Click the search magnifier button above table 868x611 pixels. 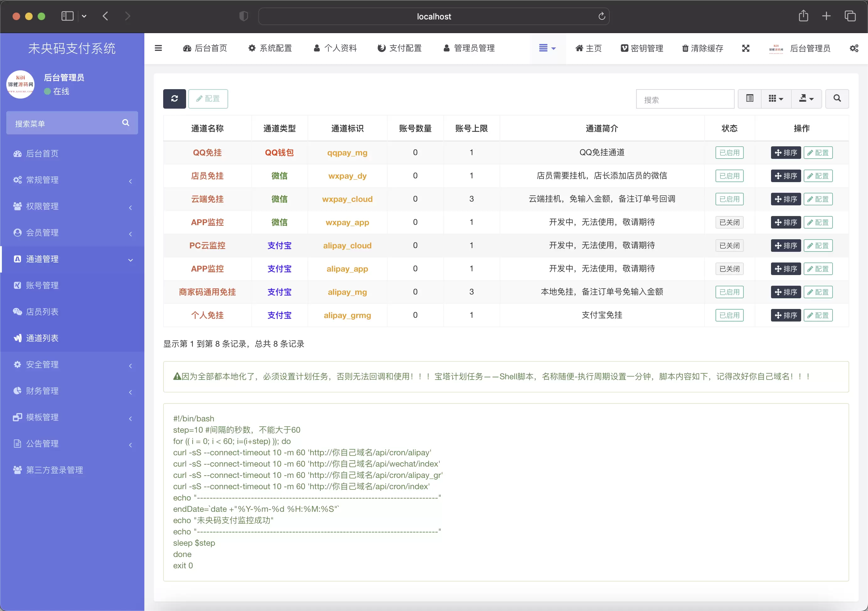pyautogui.click(x=837, y=99)
